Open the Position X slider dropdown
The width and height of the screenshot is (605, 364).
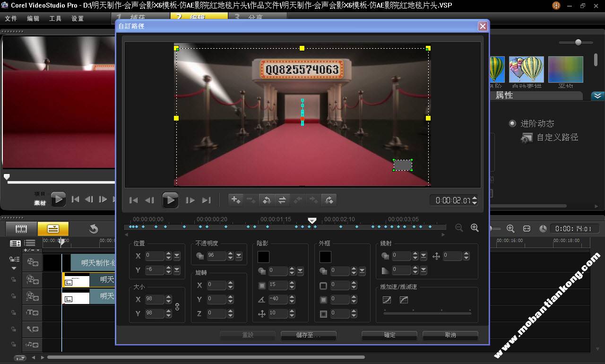pyautogui.click(x=177, y=256)
